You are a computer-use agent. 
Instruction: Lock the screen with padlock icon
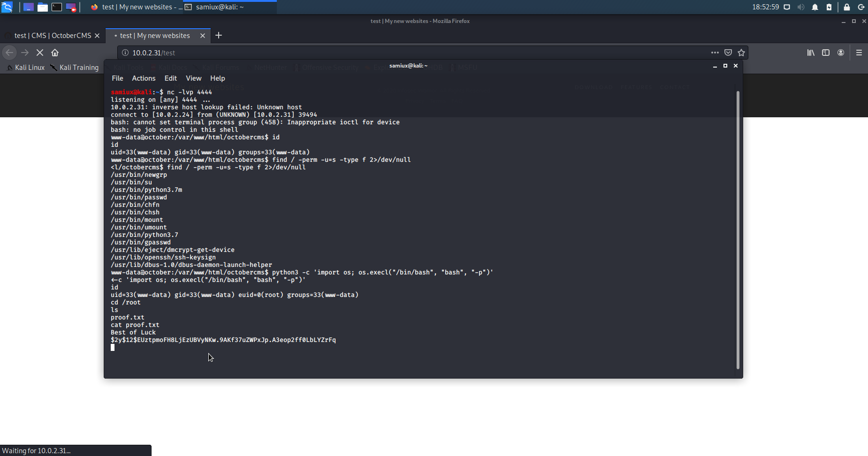[x=847, y=7]
